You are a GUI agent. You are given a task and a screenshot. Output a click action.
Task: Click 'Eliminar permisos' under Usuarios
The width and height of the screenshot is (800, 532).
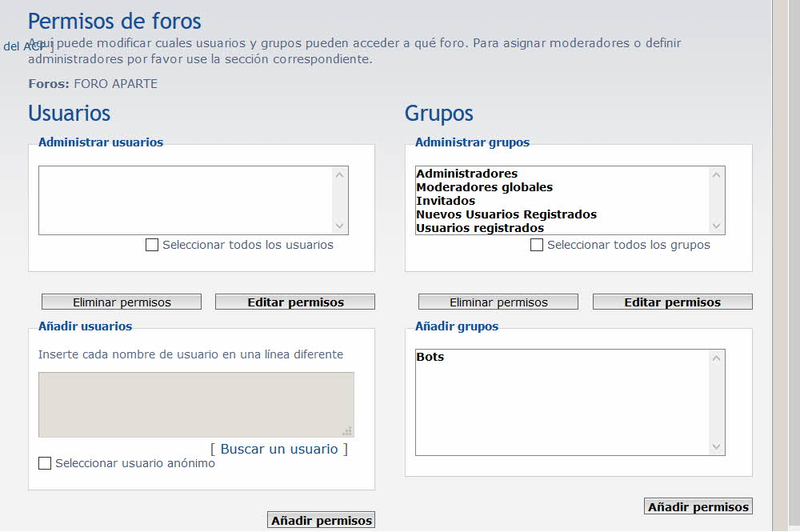pyautogui.click(x=122, y=302)
